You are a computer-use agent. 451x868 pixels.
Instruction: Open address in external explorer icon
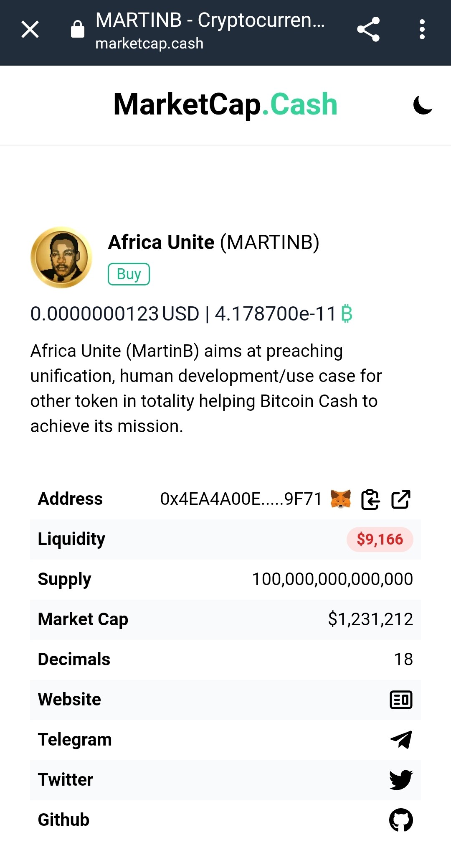pyautogui.click(x=401, y=499)
